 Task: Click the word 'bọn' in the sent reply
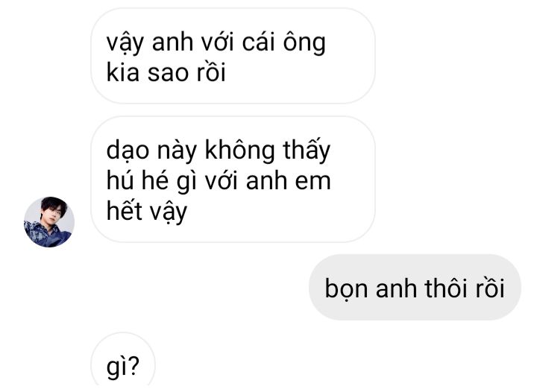tap(347, 289)
